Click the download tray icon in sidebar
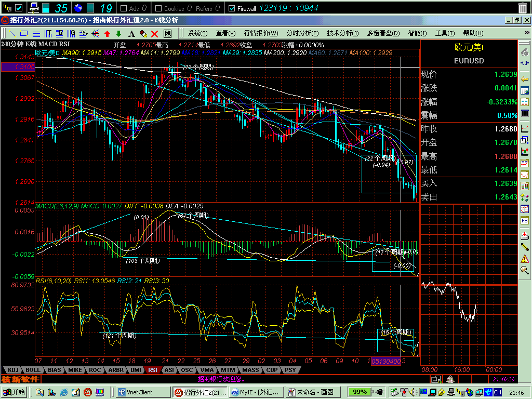This screenshot has height=399, width=532. click(525, 236)
